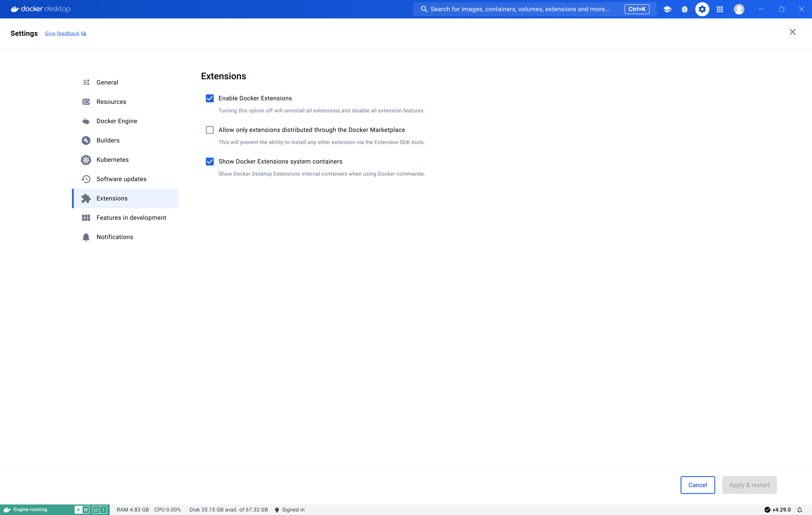The width and height of the screenshot is (812, 515).
Task: Open the General settings section
Action: pos(125,82)
